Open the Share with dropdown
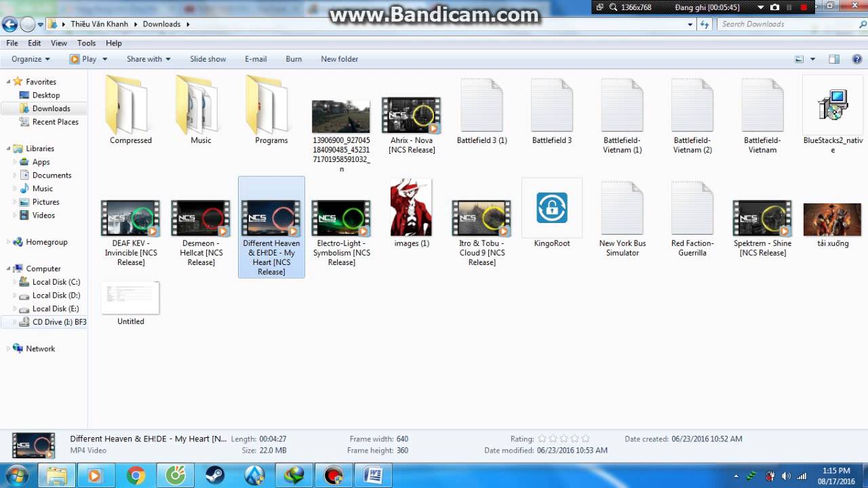 (149, 59)
